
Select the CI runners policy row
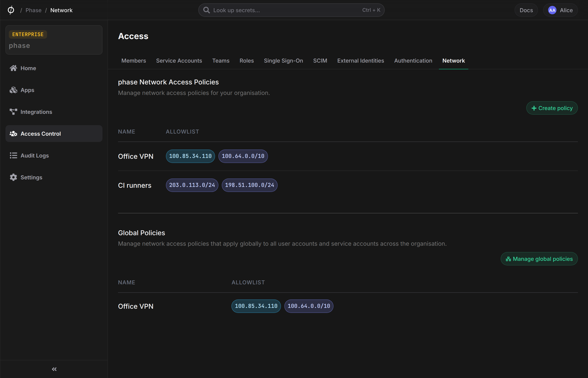point(348,185)
